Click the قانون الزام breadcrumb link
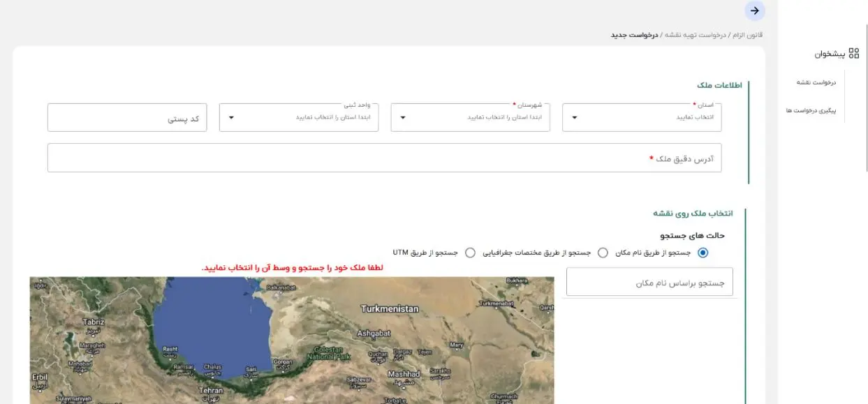This screenshot has width=868, height=404. (x=746, y=35)
